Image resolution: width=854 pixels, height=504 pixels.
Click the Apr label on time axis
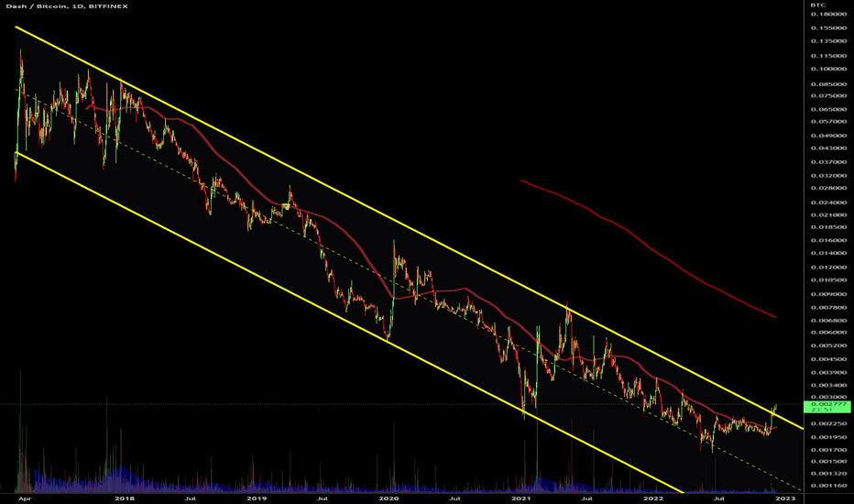point(24,498)
